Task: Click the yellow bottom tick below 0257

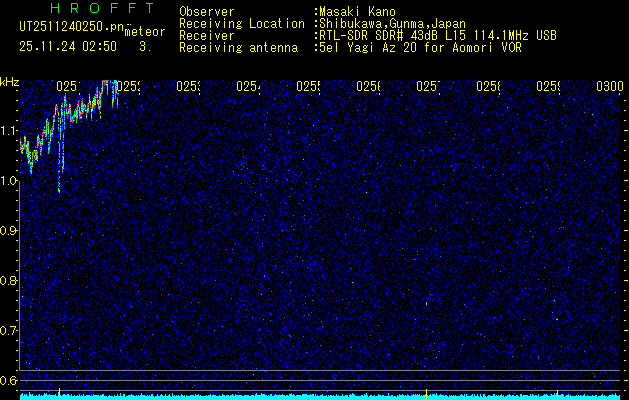Action: 426,394
